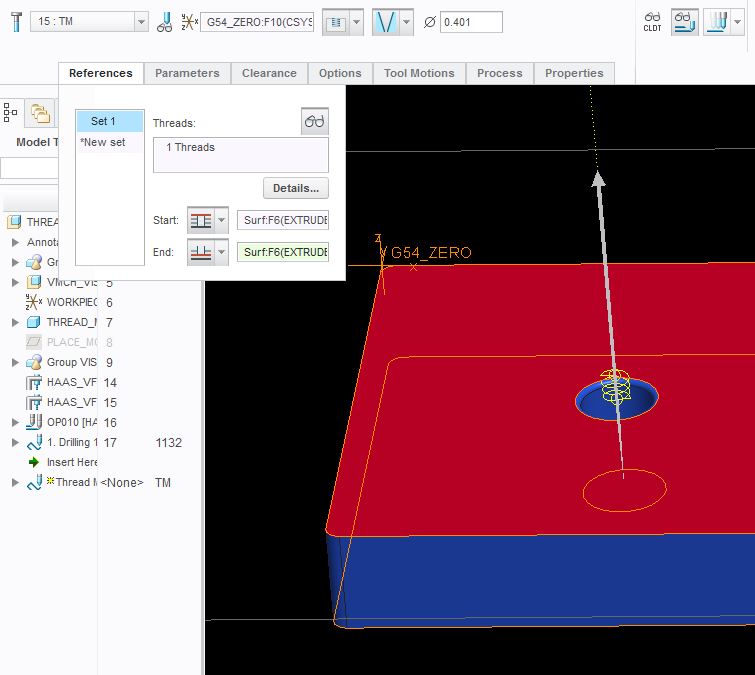The image size is (755, 675).
Task: Click the folder browser icon in left panel
Action: tap(40, 114)
